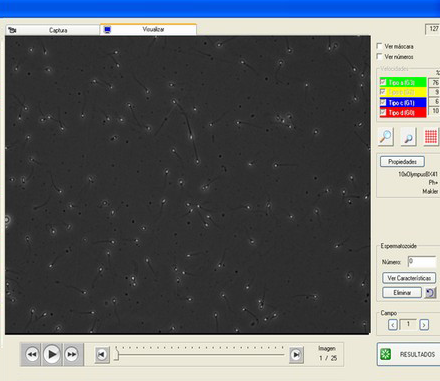This screenshot has width=440, height=381.
Task: Click the frame slider handle
Action: [116, 355]
